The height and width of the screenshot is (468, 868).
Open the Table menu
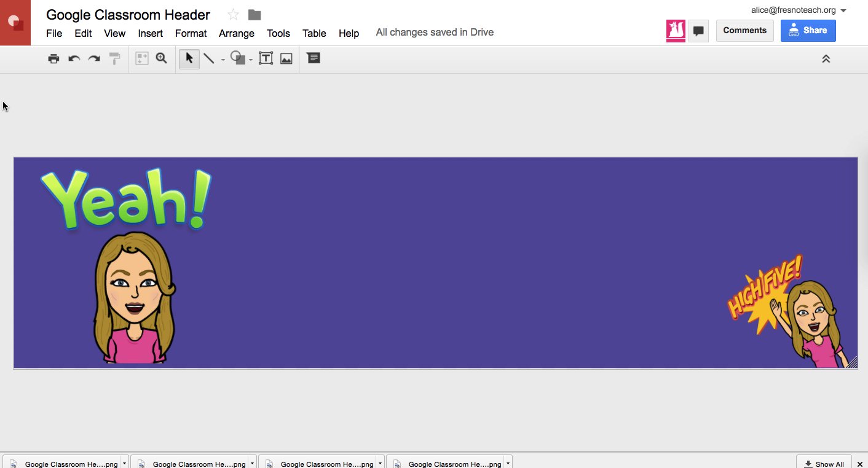coord(314,33)
